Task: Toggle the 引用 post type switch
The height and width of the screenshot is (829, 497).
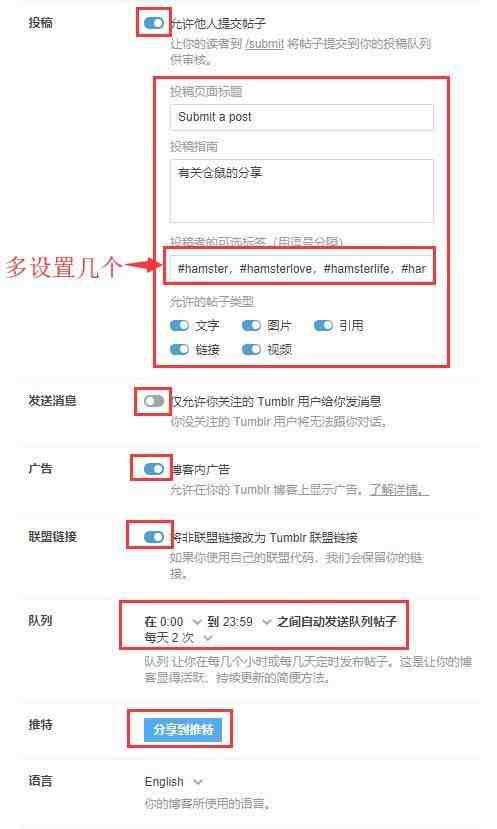Action: (323, 326)
